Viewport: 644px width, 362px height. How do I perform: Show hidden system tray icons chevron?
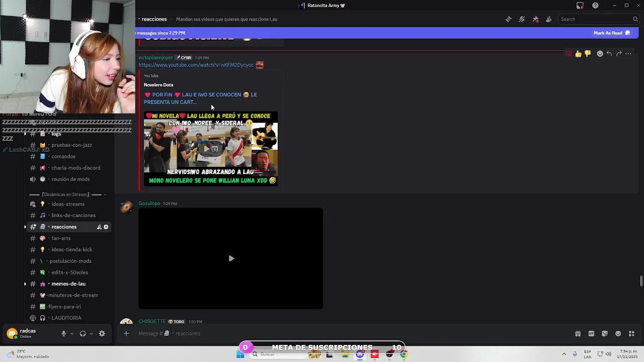click(564, 354)
